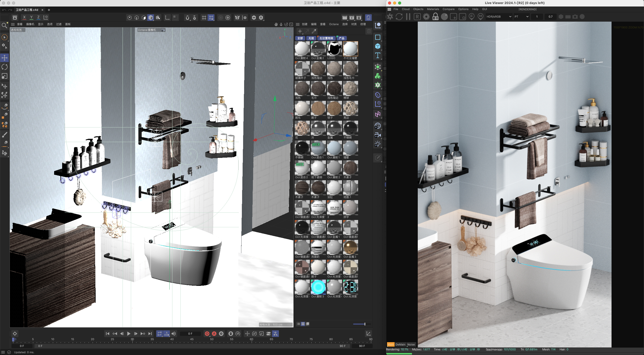The width and height of the screenshot is (644, 355).
Task: Click the 全部 material filter button
Action: (300, 38)
